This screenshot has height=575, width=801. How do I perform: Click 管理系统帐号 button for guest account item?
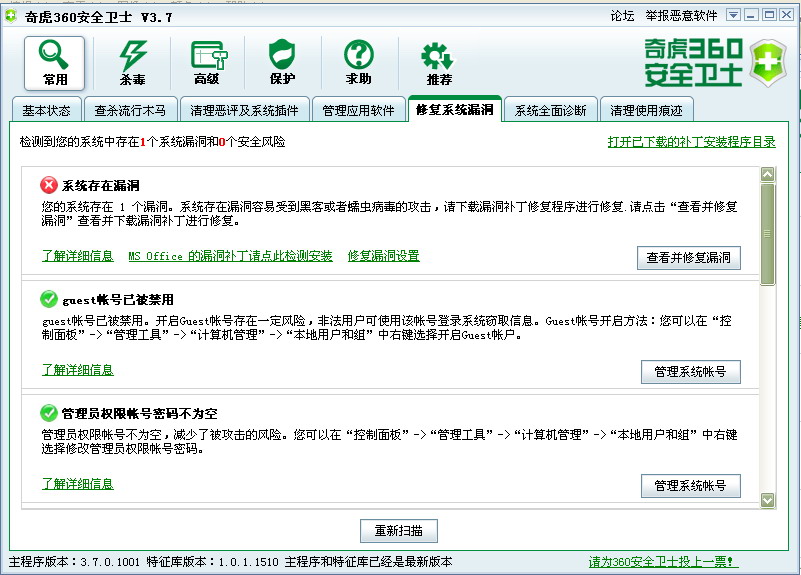[691, 372]
